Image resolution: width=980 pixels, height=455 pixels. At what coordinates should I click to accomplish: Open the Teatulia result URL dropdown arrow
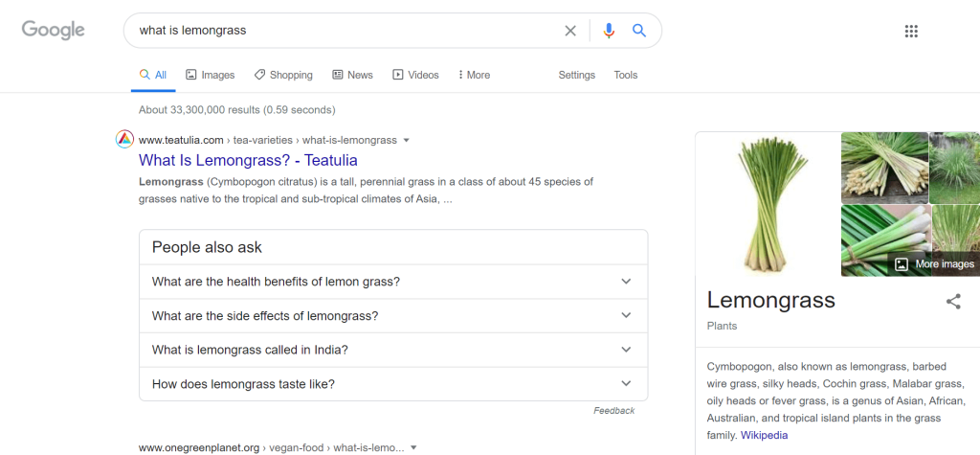coord(407,140)
